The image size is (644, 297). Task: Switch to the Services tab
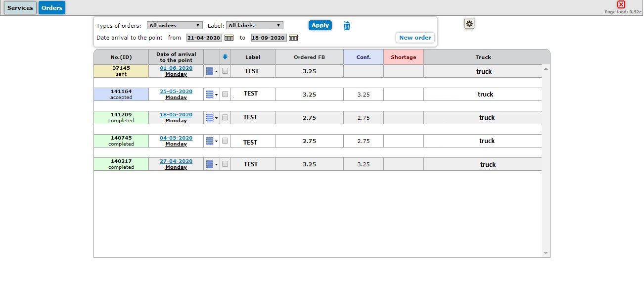pyautogui.click(x=20, y=8)
